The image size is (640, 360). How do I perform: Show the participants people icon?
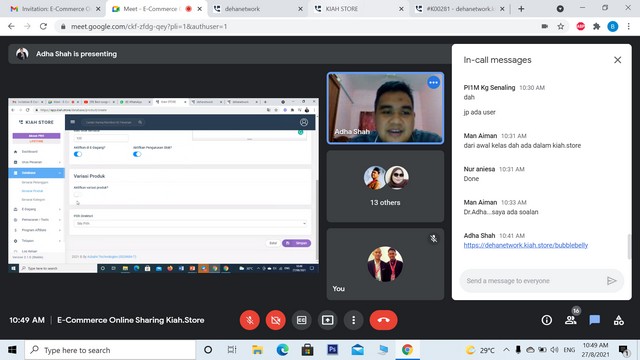pyautogui.click(x=571, y=320)
